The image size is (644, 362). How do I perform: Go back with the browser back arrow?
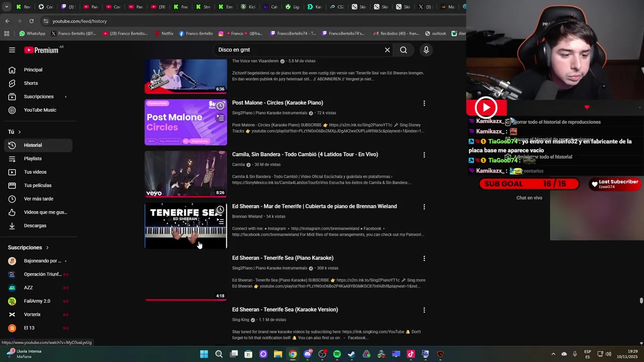pyautogui.click(x=7, y=21)
